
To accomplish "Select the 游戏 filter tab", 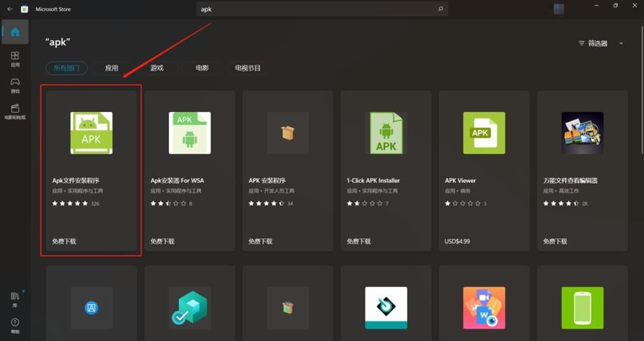I will [157, 68].
